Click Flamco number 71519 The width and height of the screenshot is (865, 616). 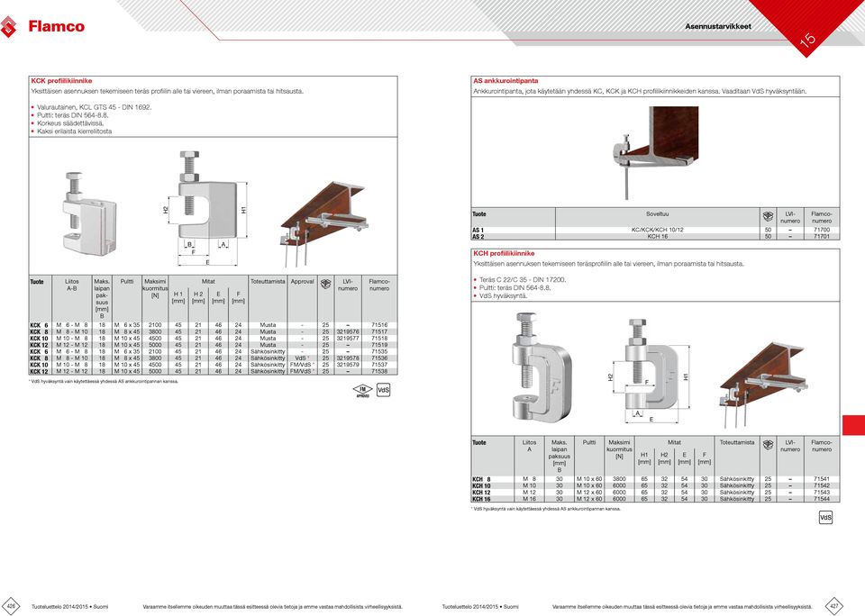379,345
